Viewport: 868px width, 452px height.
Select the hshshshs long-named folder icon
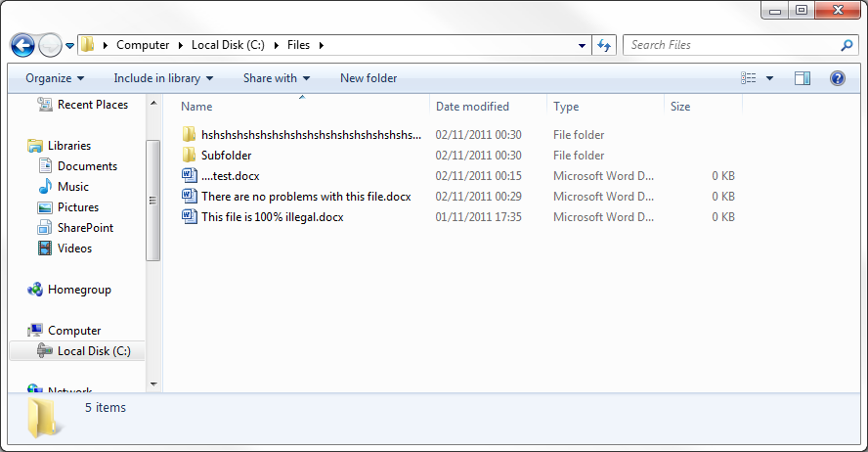click(190, 134)
